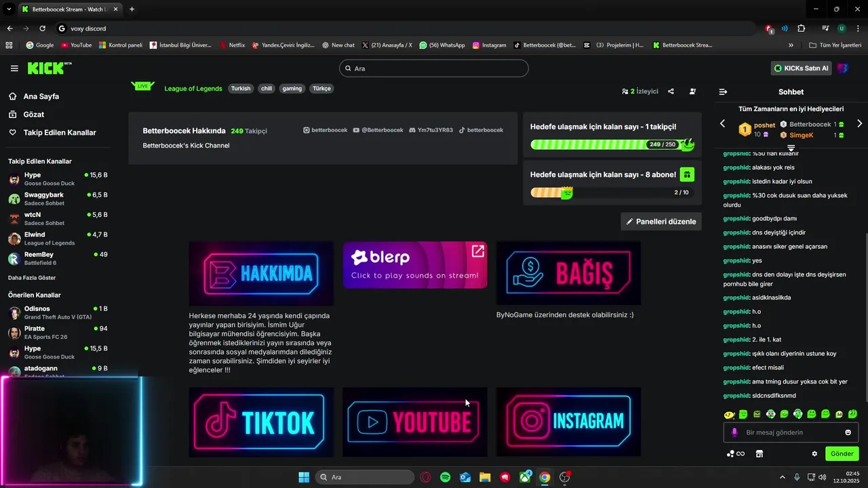
Task: Open the YOUTUBE panel image
Action: (x=415, y=422)
